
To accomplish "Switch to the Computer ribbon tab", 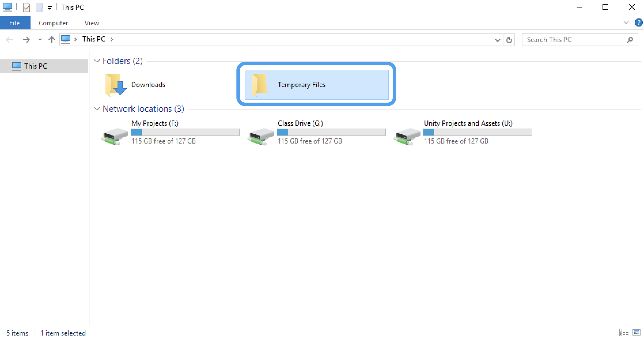I will click(x=53, y=23).
